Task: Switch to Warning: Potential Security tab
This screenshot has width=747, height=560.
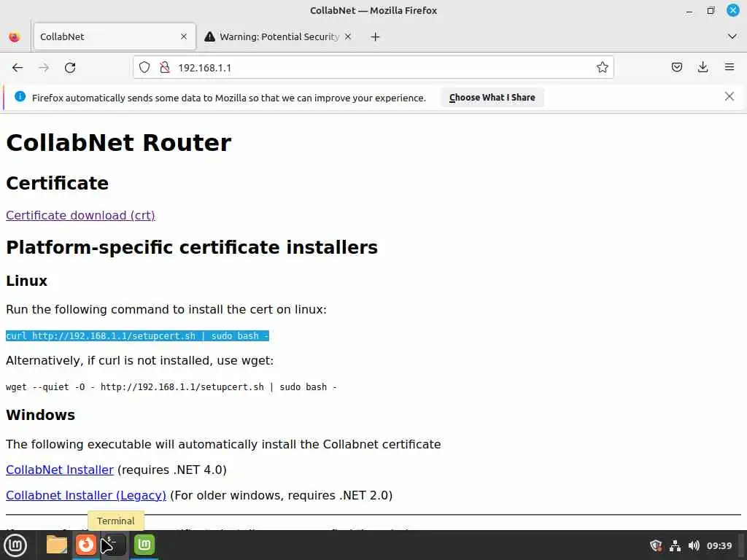Action: [x=279, y=36]
